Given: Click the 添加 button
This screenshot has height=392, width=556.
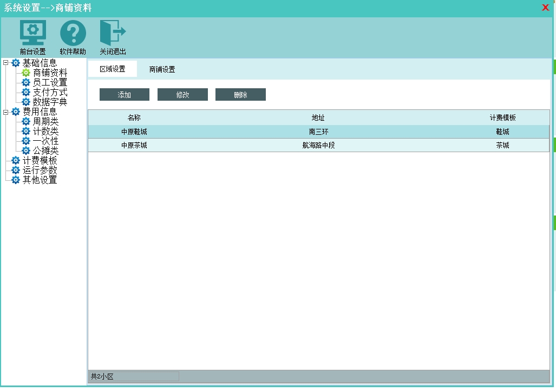Looking at the screenshot, I should point(124,95).
